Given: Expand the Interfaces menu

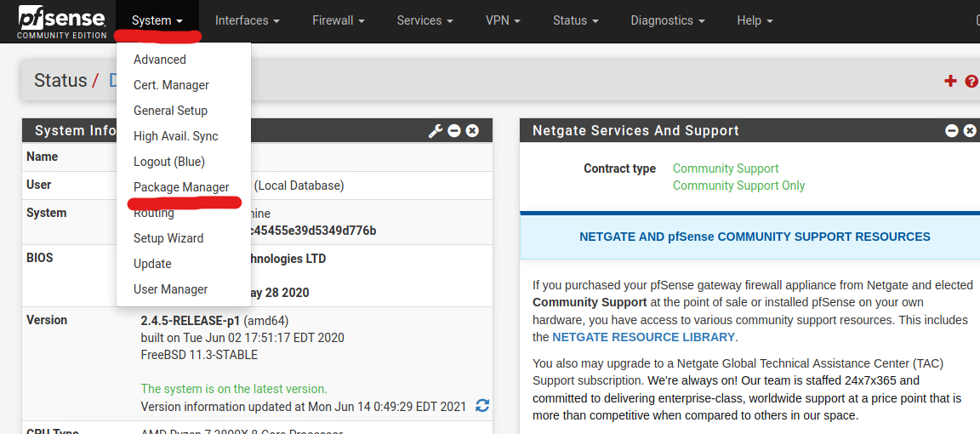Looking at the screenshot, I should click(248, 20).
